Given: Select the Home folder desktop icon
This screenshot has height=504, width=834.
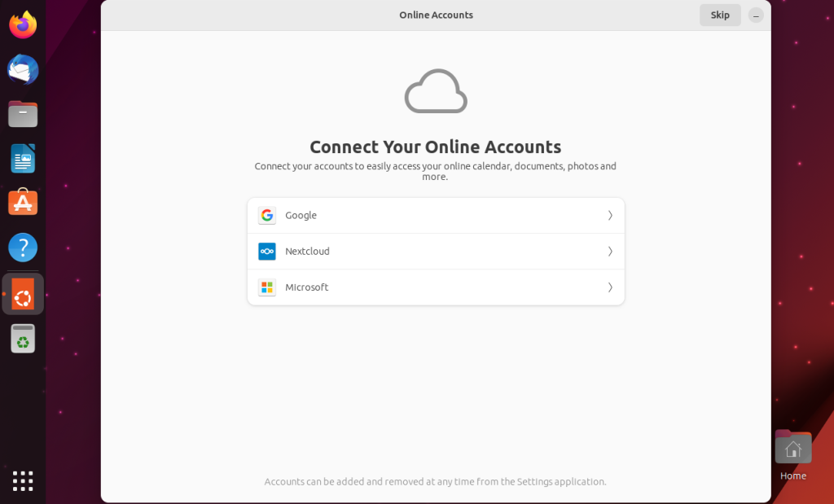Looking at the screenshot, I should [793, 456].
